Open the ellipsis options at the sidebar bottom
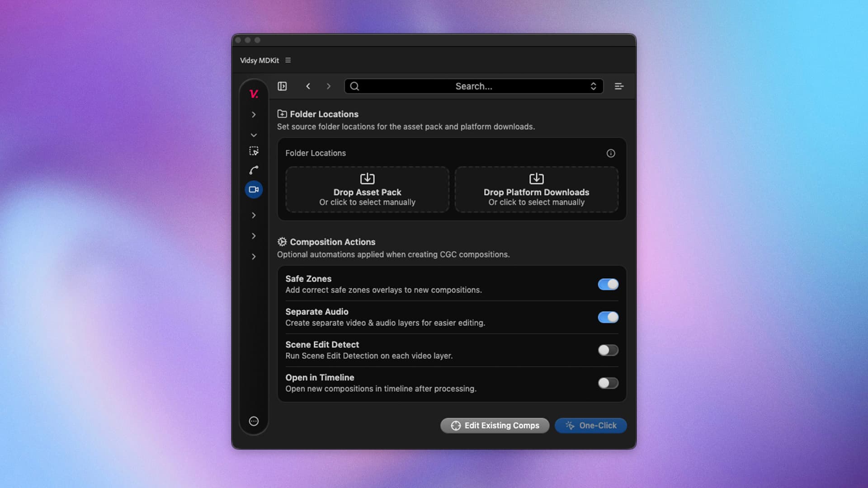The image size is (868, 488). [x=254, y=421]
